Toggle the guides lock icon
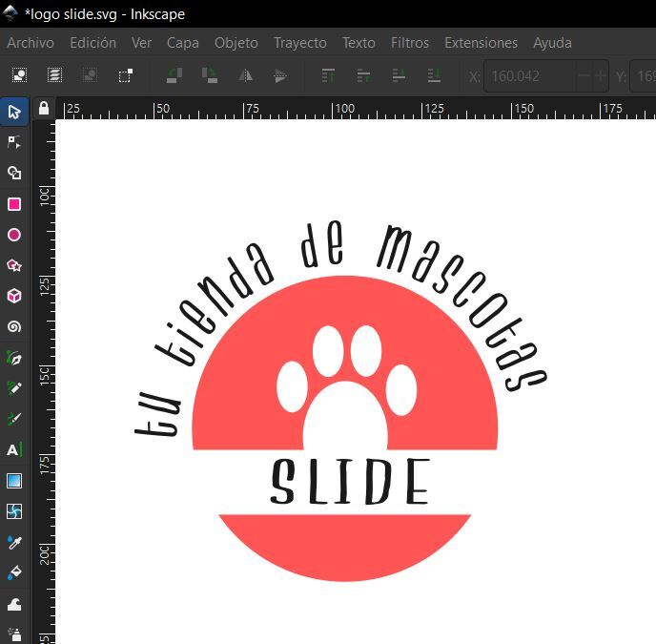 (43, 109)
